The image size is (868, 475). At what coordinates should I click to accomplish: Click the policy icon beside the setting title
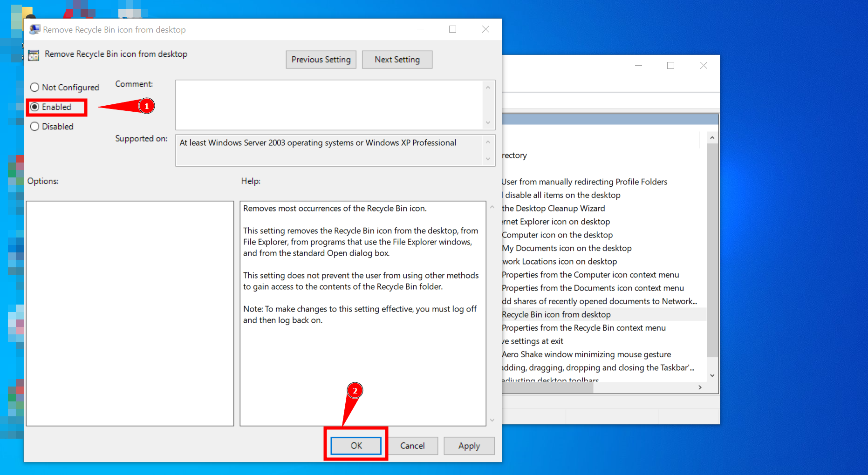coord(33,54)
